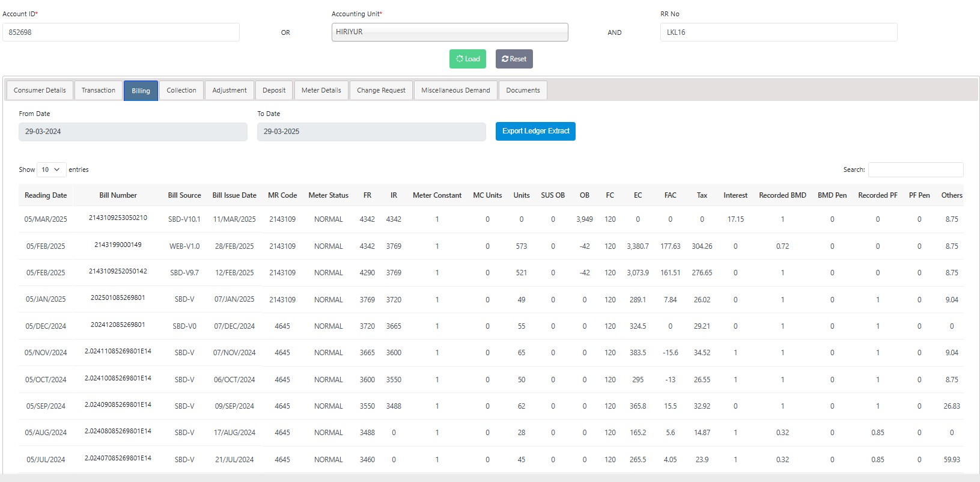Sort by Recorded BMD column header
This screenshot has height=482, width=980.
[782, 195]
